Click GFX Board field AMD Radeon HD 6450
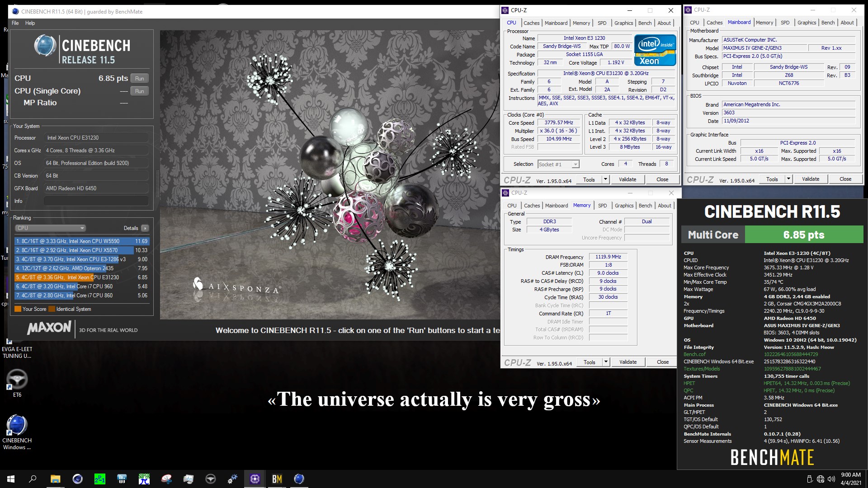868x488 pixels. (96, 188)
